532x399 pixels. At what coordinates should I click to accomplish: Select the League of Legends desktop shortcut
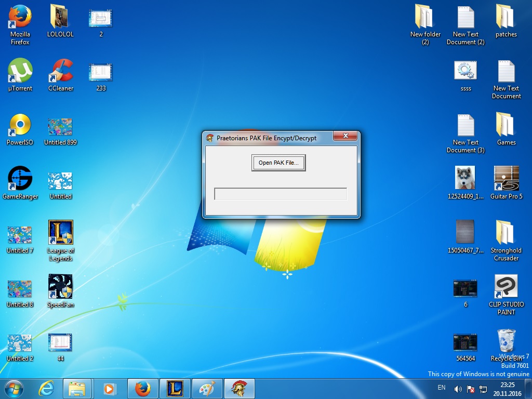click(x=60, y=241)
